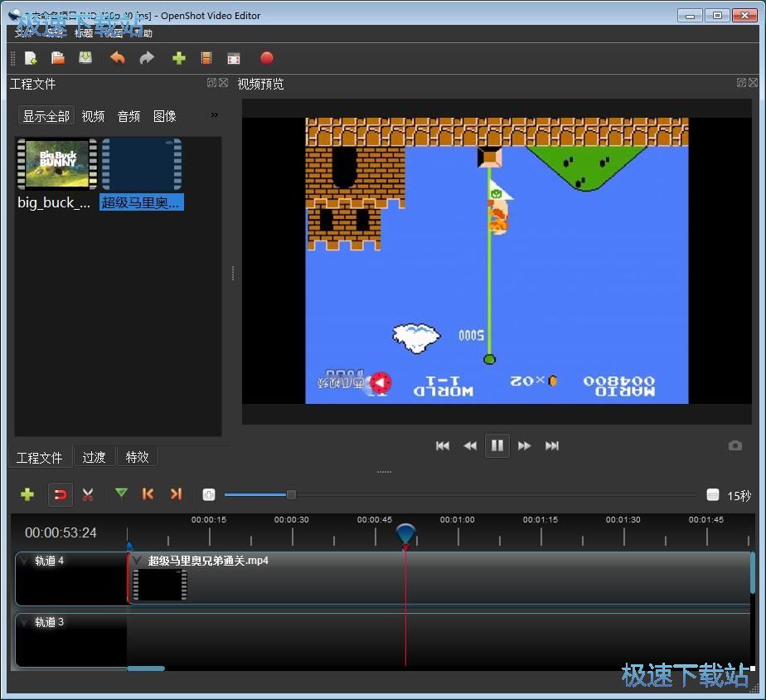Pause the video playback
Screen dimensions: 766x700
pyautogui.click(x=497, y=445)
